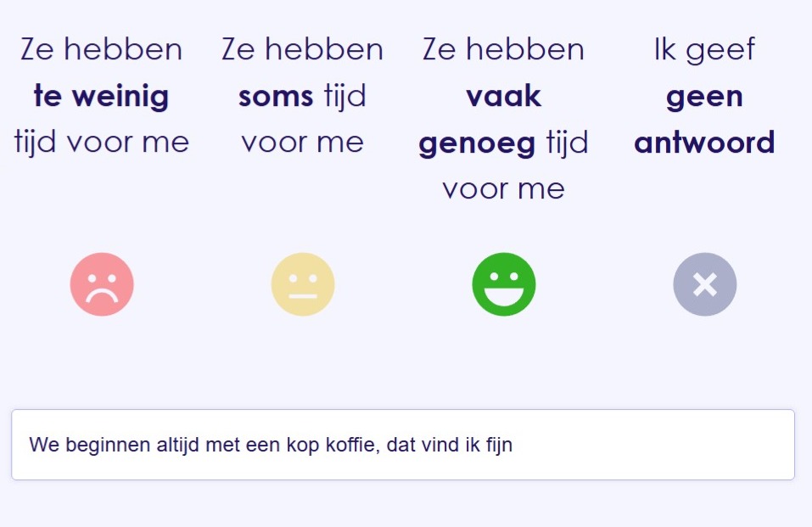The height and width of the screenshot is (527, 812).
Task: Choose the frowning face for 'te weinig tijd'
Action: 103,284
